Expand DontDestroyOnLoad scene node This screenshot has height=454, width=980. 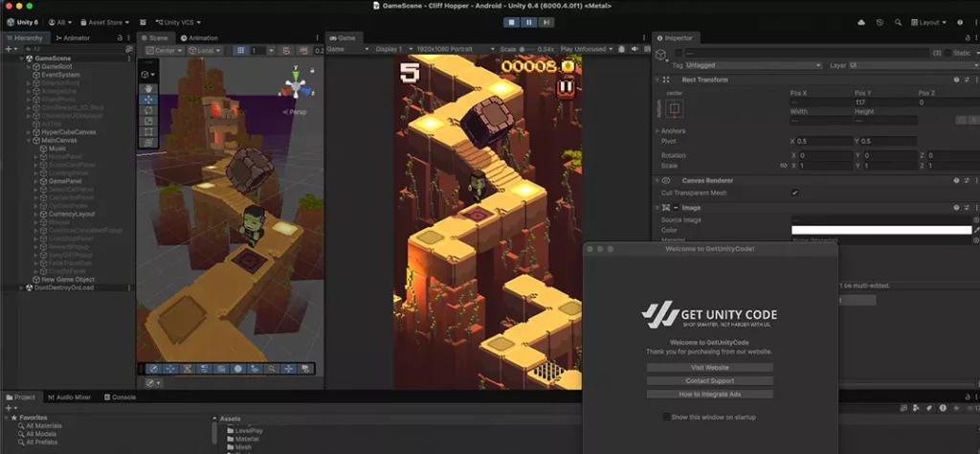tap(22, 287)
